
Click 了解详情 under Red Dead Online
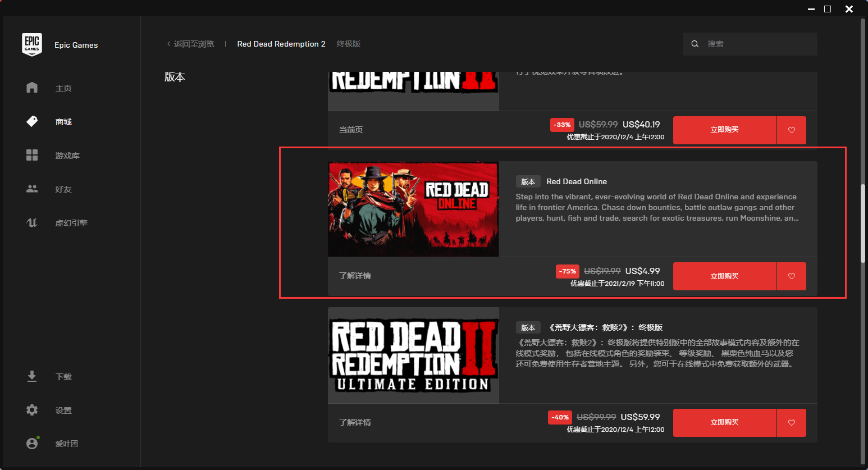click(355, 276)
